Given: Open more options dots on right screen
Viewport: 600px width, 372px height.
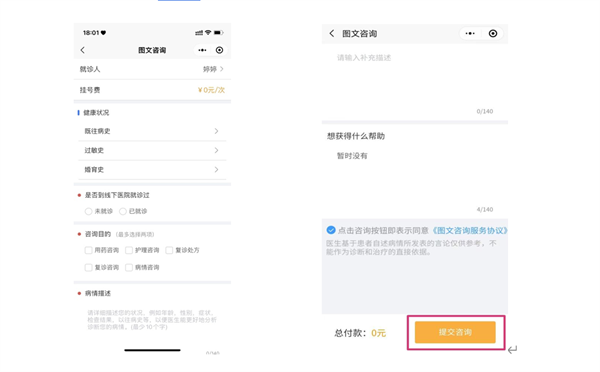Looking at the screenshot, I should [470, 34].
